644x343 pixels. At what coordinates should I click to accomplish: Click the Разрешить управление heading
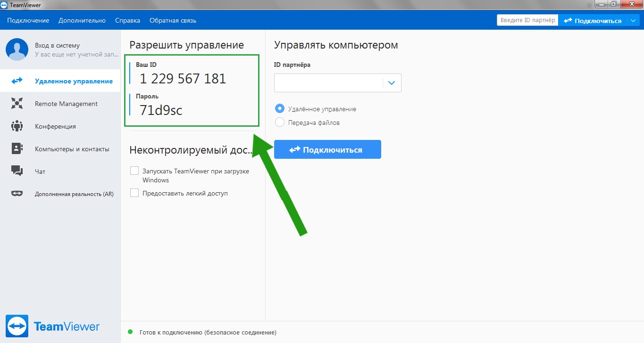tap(186, 45)
